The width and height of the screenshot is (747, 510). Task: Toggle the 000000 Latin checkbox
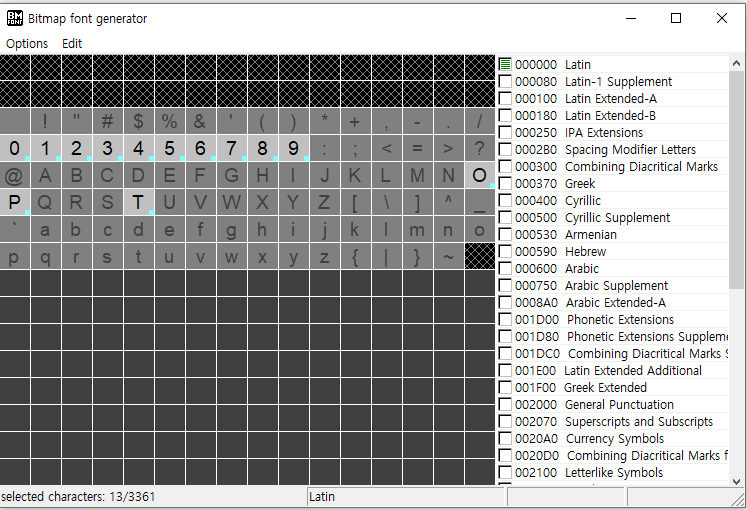click(x=505, y=64)
